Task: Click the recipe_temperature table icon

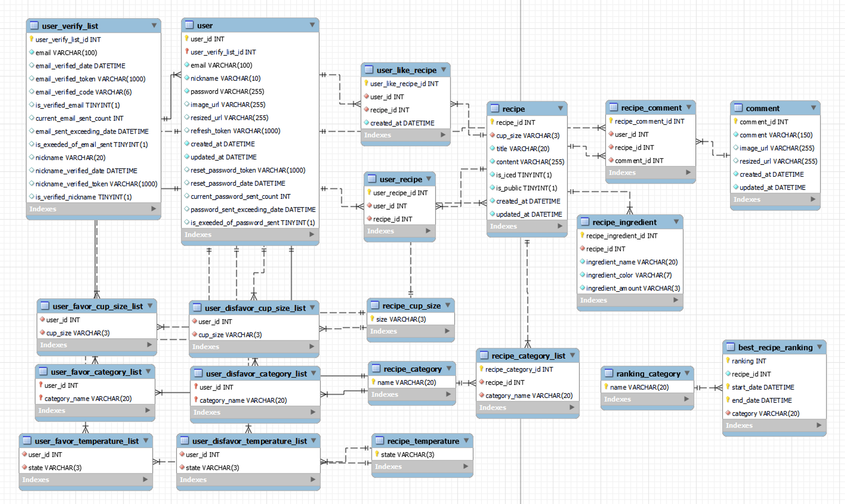Action: click(380, 440)
